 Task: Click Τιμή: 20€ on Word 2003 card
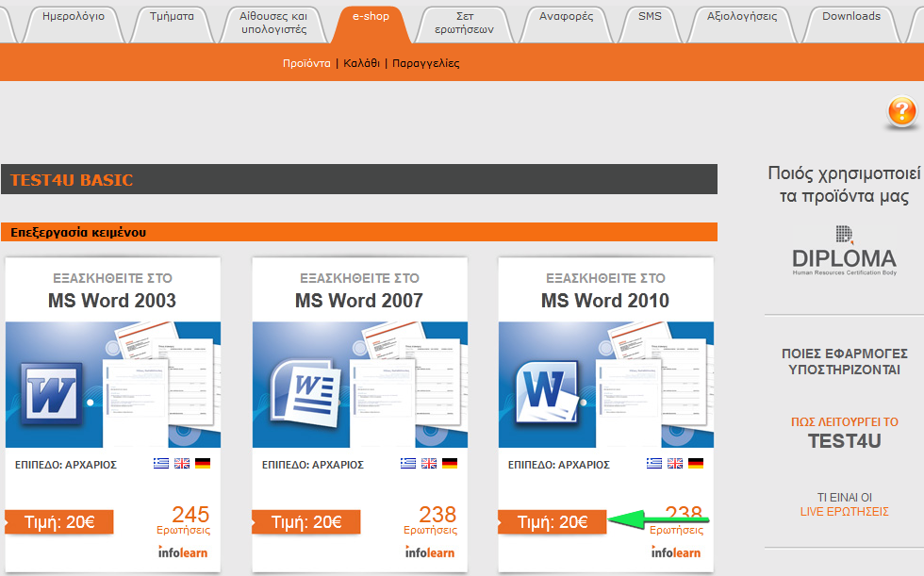59,522
